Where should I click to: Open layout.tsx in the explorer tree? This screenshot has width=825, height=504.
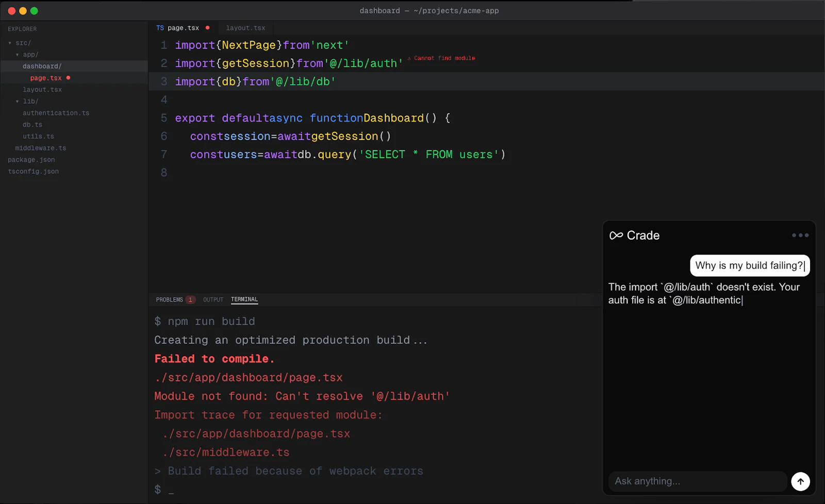click(42, 90)
